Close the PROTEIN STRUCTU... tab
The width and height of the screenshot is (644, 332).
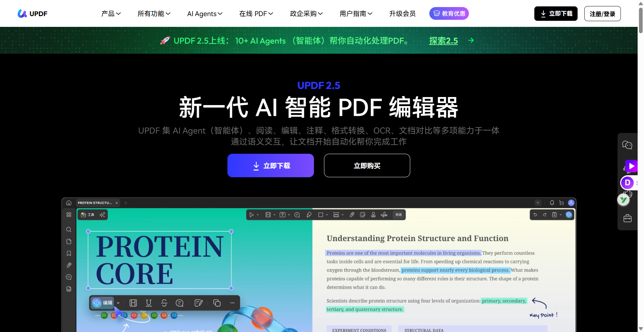pyautogui.click(x=117, y=203)
